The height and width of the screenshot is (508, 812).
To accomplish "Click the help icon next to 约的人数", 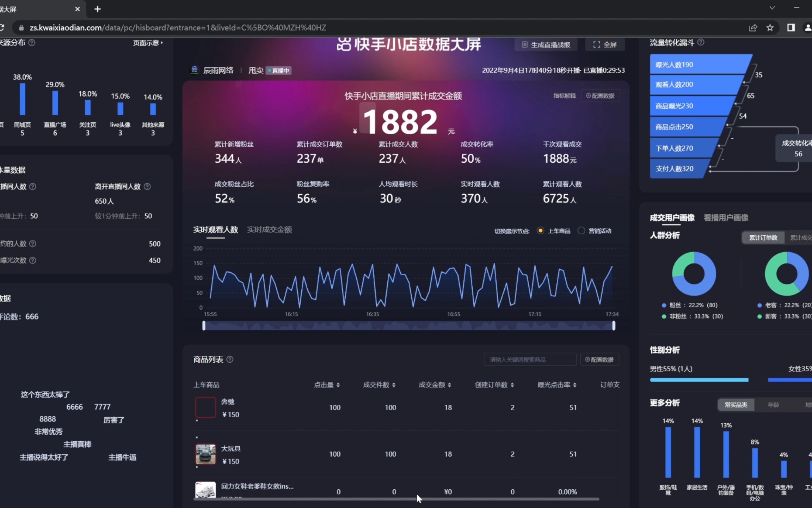I will pyautogui.click(x=32, y=244).
